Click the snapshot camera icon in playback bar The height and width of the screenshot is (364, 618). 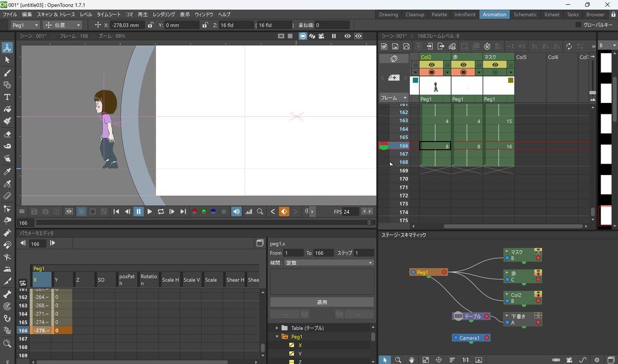click(46, 212)
